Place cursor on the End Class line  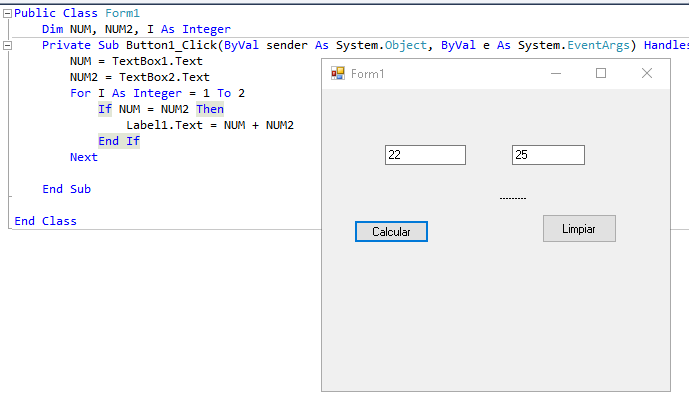click(x=45, y=221)
